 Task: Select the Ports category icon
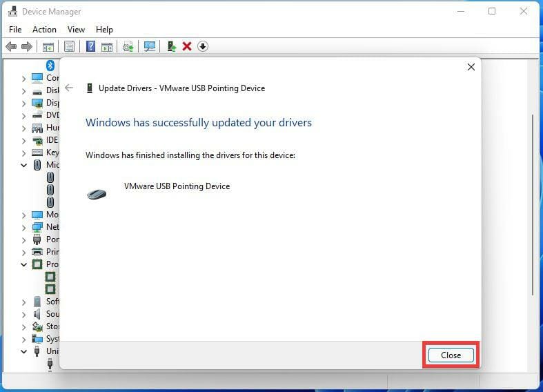click(37, 239)
